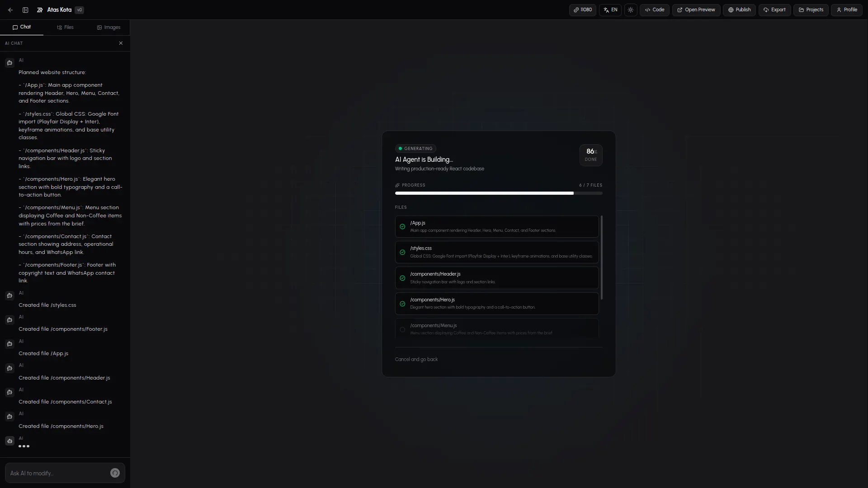Select the /components/Hero.js file row

click(x=497, y=304)
